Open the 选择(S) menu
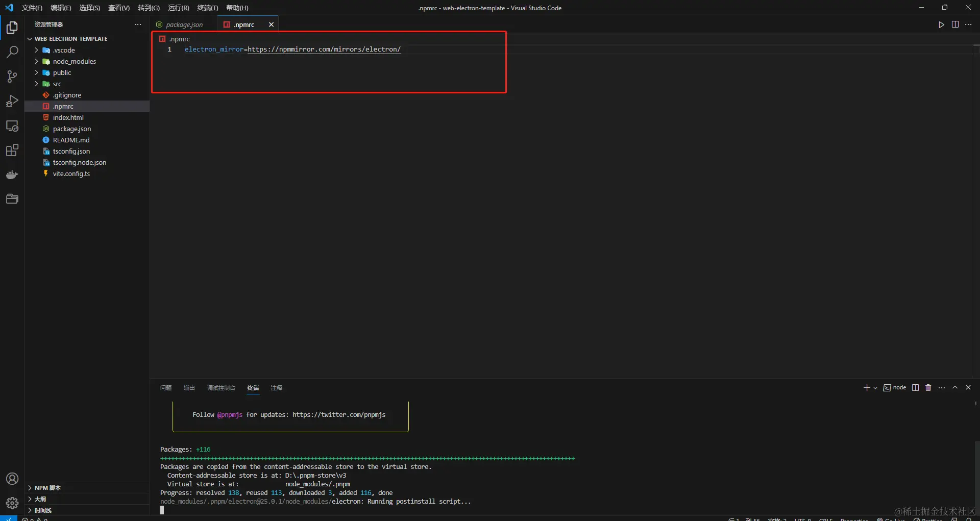The height and width of the screenshot is (521, 980). (x=90, y=8)
